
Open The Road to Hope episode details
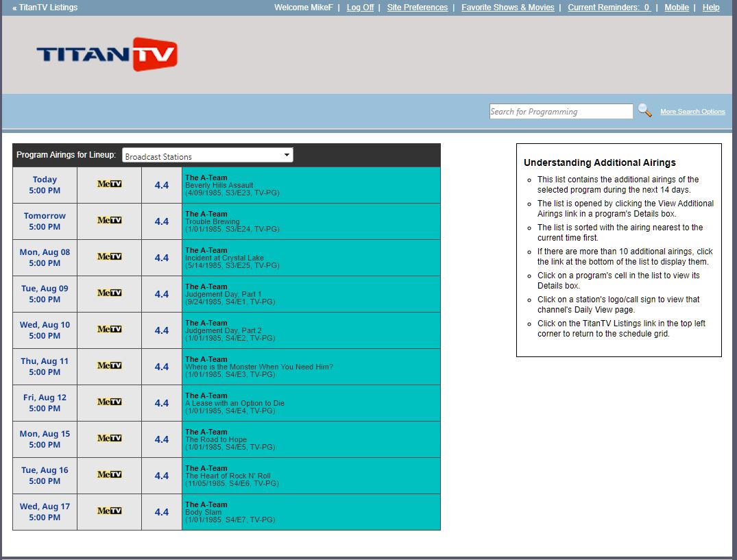311,439
